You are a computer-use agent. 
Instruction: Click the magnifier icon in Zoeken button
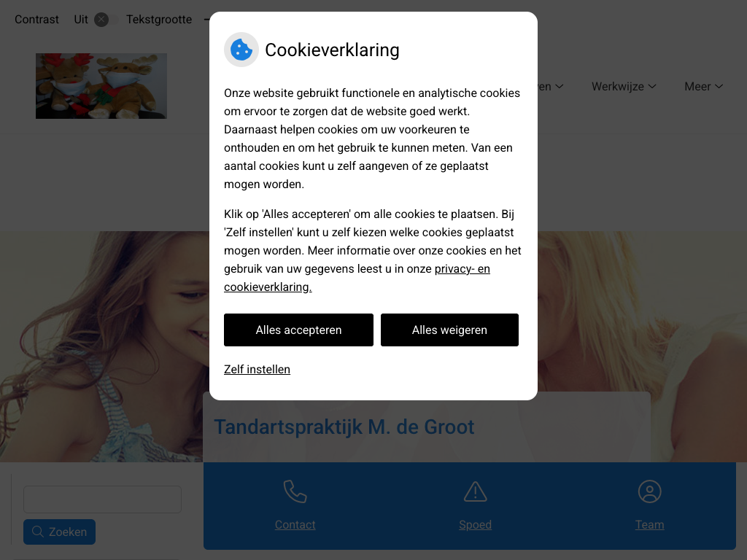click(38, 532)
